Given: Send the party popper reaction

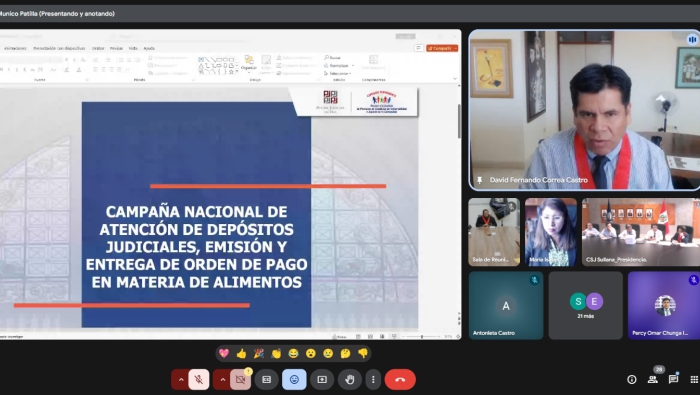Looking at the screenshot, I should click(x=259, y=353).
